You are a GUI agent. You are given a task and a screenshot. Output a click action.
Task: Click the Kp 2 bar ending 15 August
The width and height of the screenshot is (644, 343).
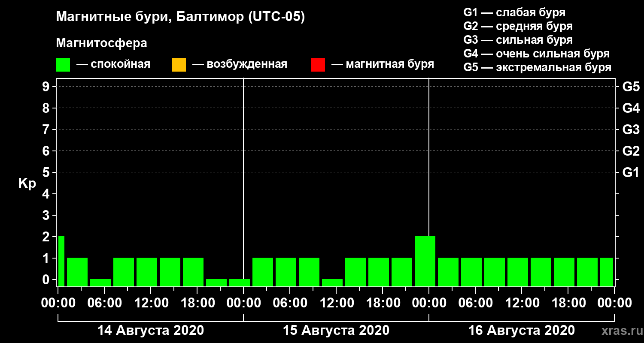425,261
